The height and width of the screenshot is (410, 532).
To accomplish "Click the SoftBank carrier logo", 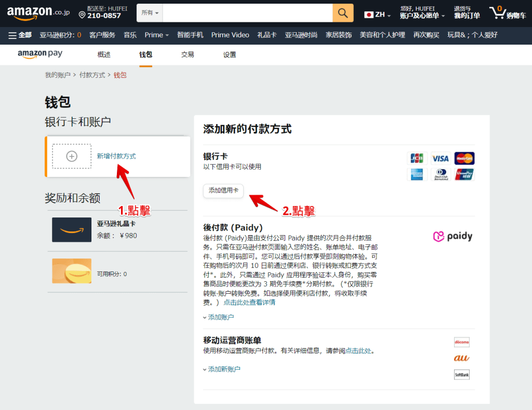I will (462, 375).
